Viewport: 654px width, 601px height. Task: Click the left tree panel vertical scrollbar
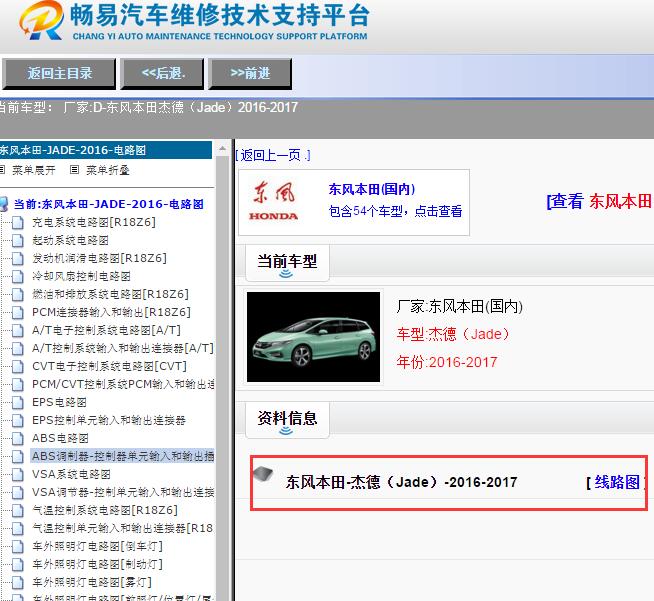coord(222,371)
